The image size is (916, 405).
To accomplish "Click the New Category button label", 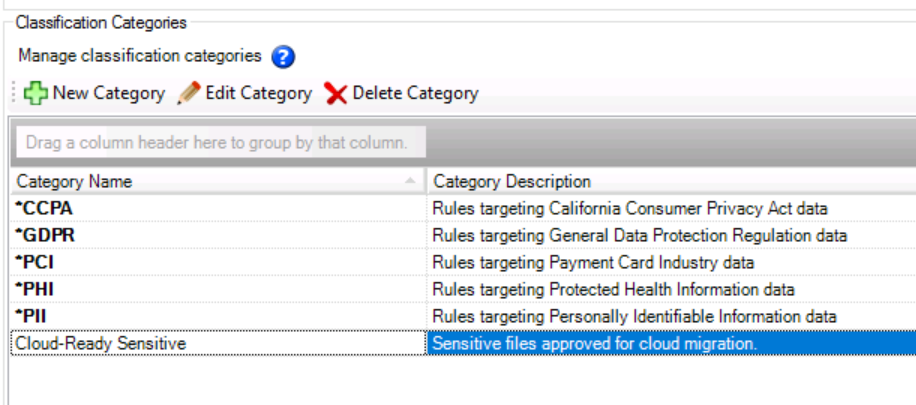I will point(108,93).
